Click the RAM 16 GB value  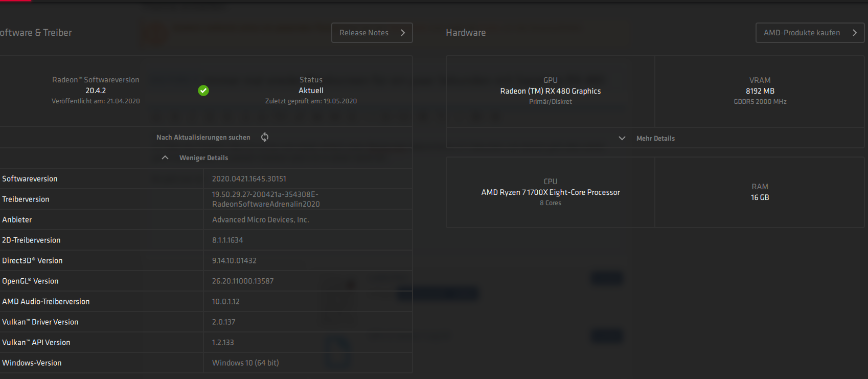point(760,197)
